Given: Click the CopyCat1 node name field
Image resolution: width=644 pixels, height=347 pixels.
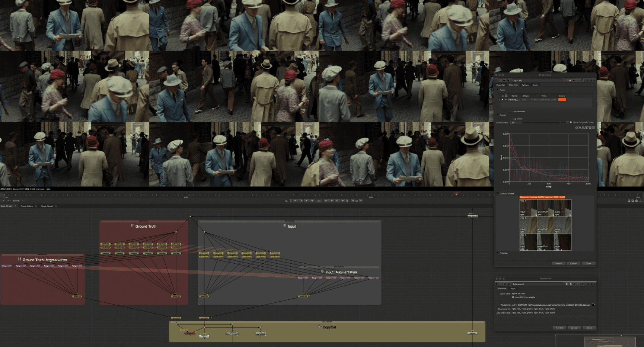Looking at the screenshot, I should pos(537,80).
